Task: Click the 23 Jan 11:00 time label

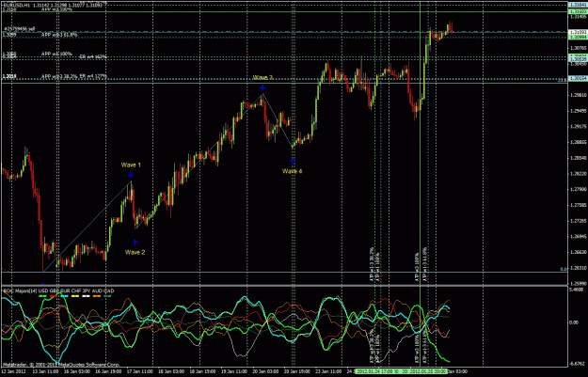Action: 328,371
